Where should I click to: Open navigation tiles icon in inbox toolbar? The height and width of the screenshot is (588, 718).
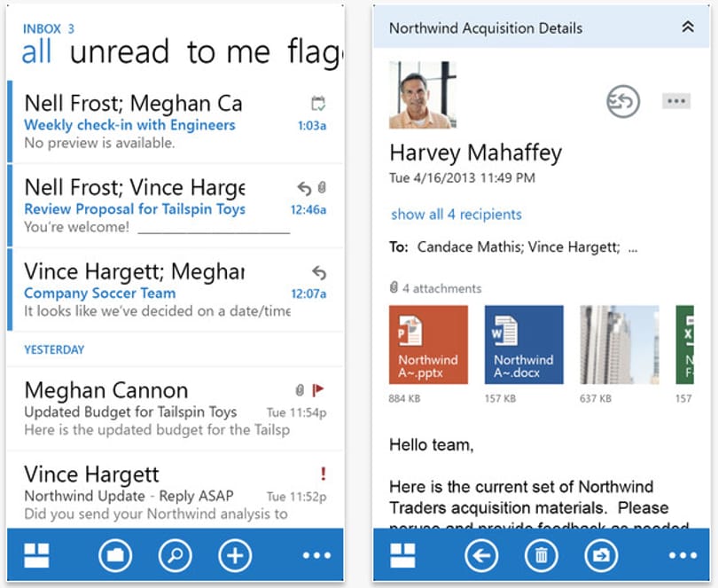tap(36, 555)
